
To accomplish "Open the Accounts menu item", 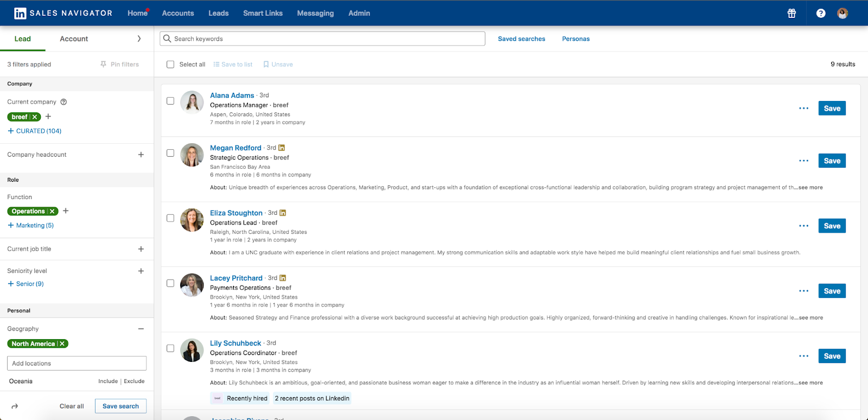I will [x=178, y=13].
